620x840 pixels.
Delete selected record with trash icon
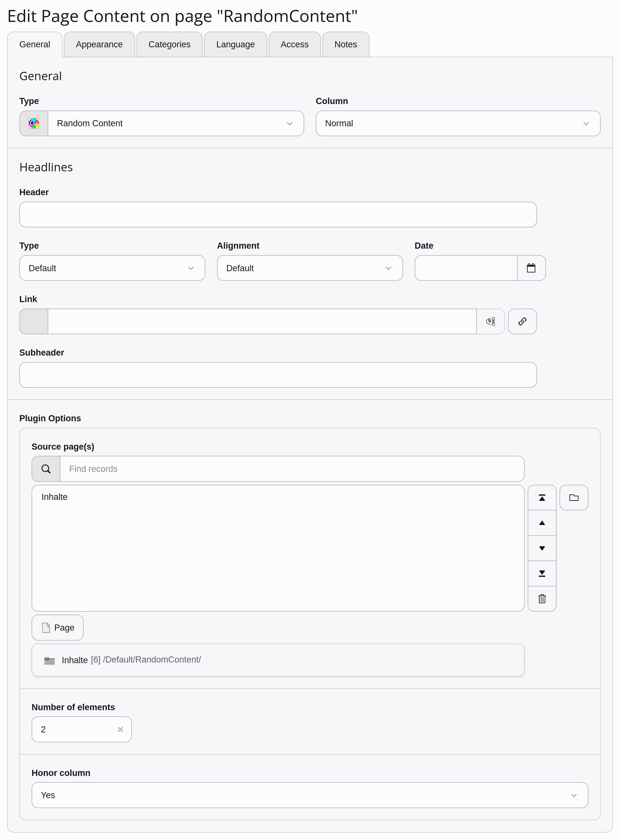[x=542, y=598]
